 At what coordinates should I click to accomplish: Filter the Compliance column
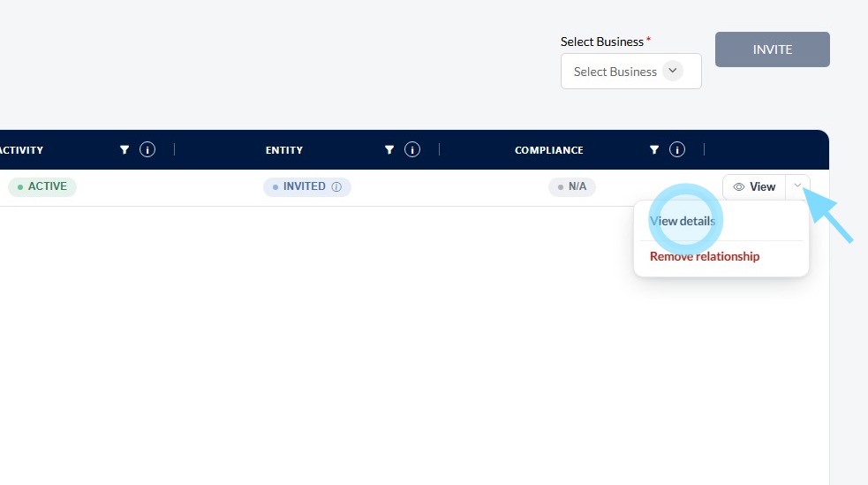[x=654, y=149]
